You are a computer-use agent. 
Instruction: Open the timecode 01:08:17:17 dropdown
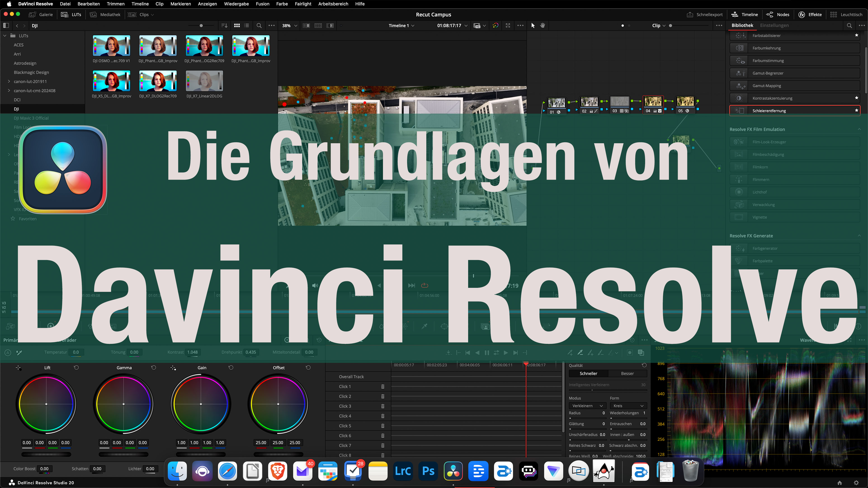pyautogui.click(x=453, y=26)
